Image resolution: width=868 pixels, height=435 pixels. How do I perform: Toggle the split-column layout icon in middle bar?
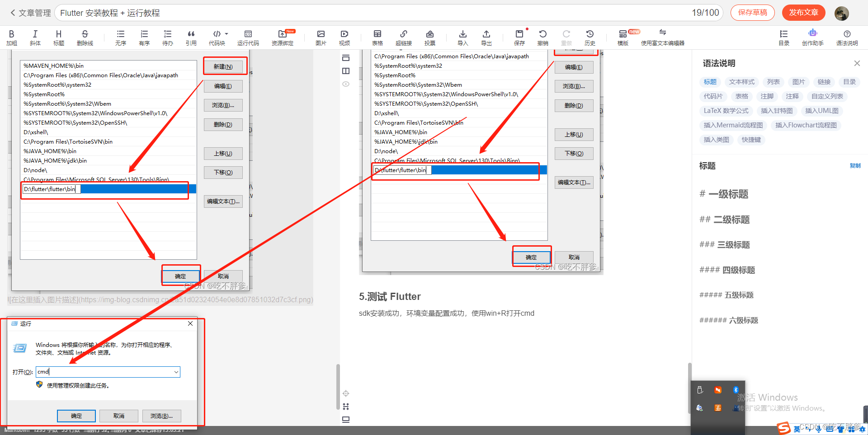coord(346,71)
